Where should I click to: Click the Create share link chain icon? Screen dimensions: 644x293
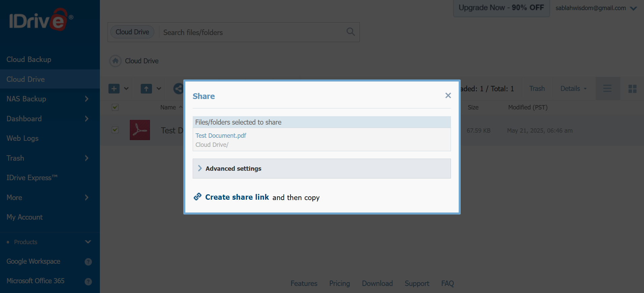[197, 197]
